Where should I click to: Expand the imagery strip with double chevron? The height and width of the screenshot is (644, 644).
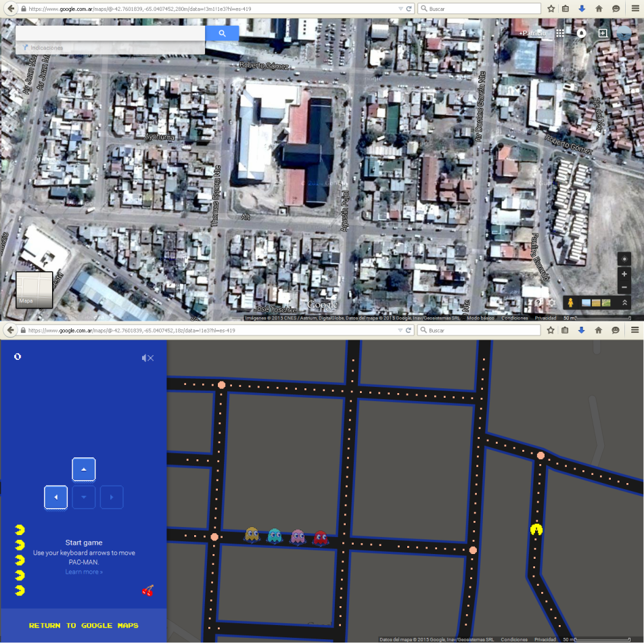point(624,302)
